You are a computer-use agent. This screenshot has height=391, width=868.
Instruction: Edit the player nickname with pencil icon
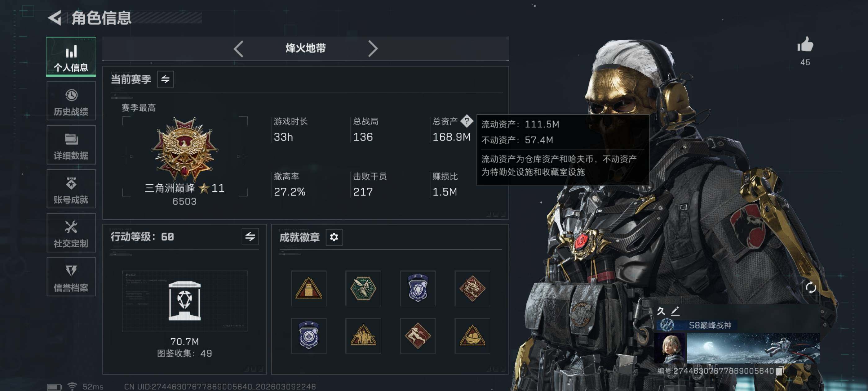(x=675, y=311)
